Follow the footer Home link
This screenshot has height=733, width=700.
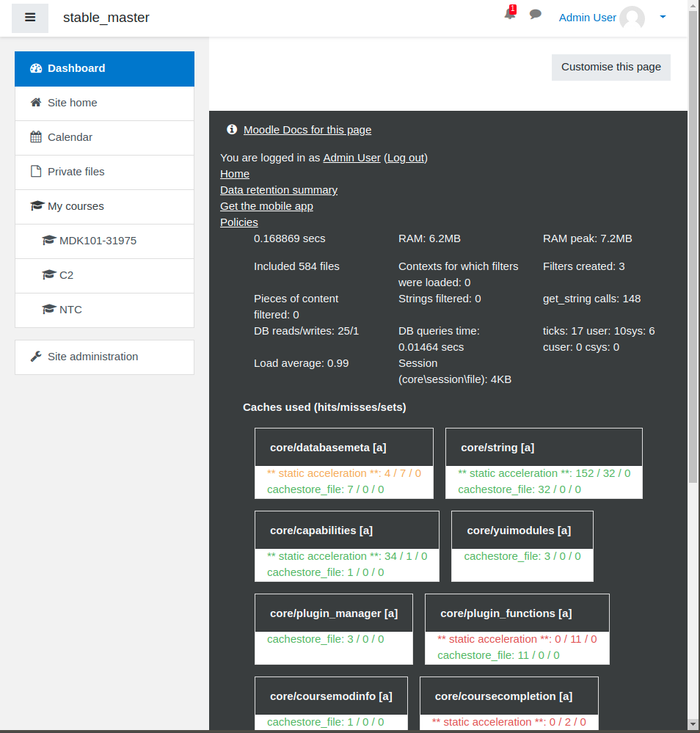pyautogui.click(x=235, y=174)
